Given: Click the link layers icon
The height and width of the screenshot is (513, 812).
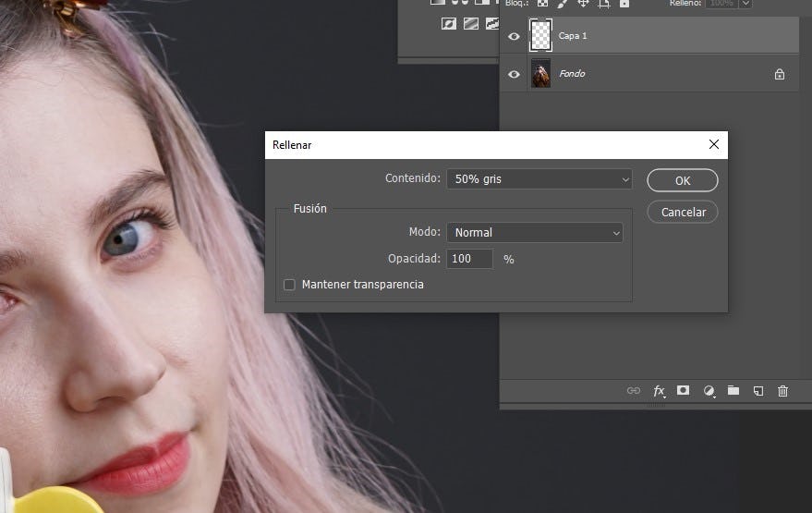Looking at the screenshot, I should click(x=633, y=391).
